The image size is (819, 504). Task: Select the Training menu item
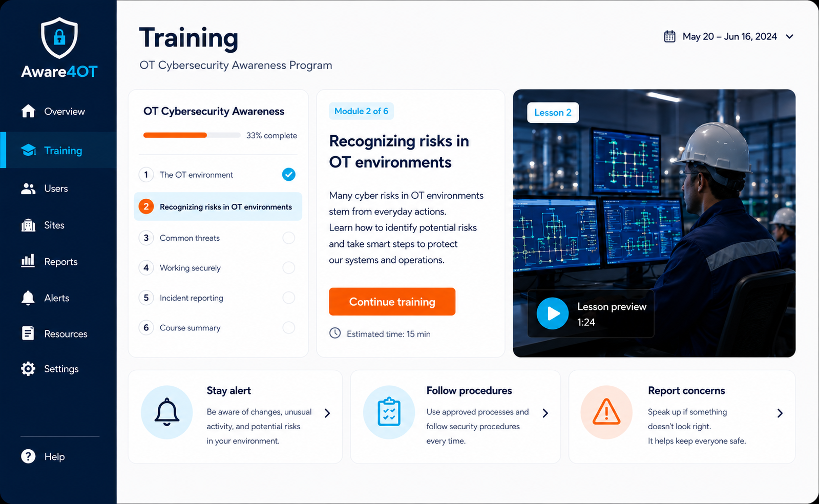[58, 150]
